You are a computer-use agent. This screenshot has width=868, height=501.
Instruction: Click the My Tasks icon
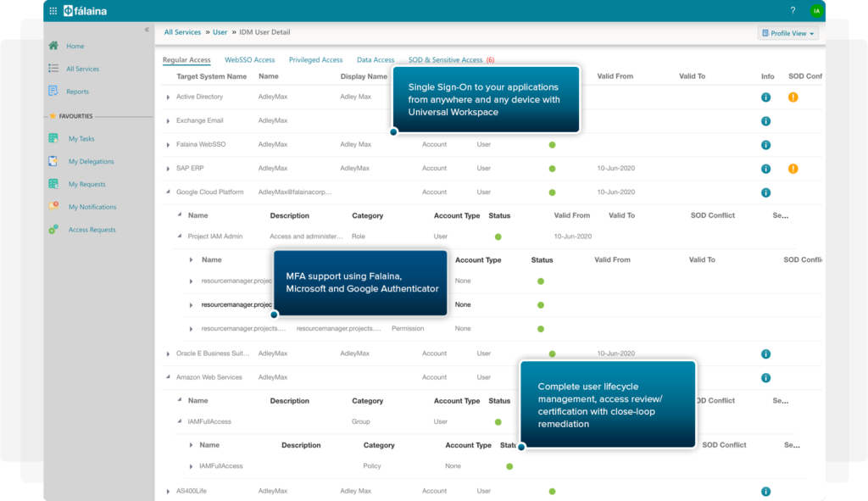click(53, 138)
